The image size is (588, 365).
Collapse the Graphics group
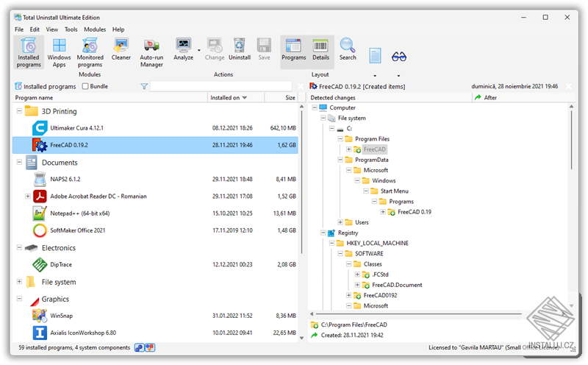click(19, 299)
